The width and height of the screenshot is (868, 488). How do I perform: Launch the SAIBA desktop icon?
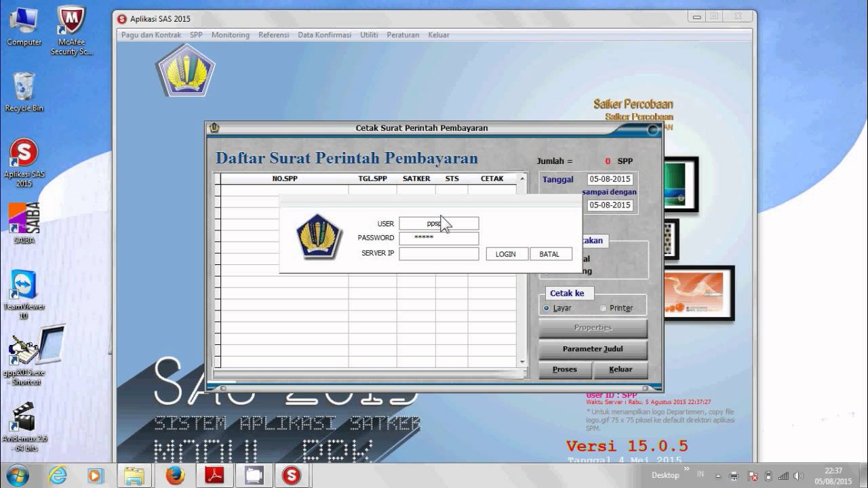[x=24, y=222]
